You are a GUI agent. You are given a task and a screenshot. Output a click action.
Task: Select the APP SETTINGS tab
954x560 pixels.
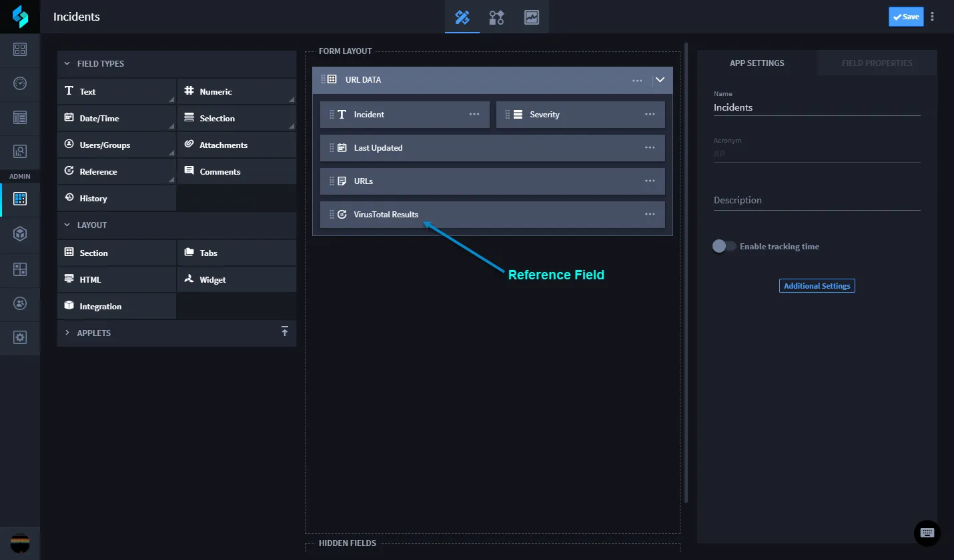[757, 63]
